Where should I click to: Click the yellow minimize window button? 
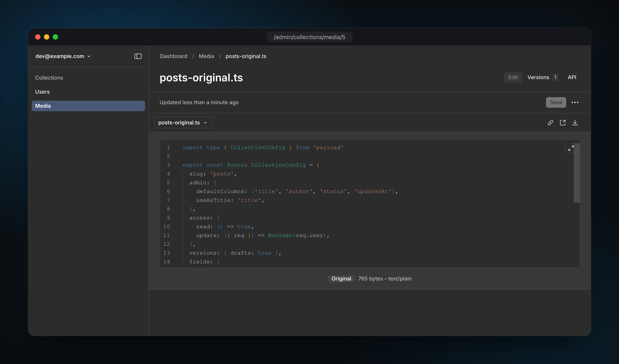coord(47,37)
